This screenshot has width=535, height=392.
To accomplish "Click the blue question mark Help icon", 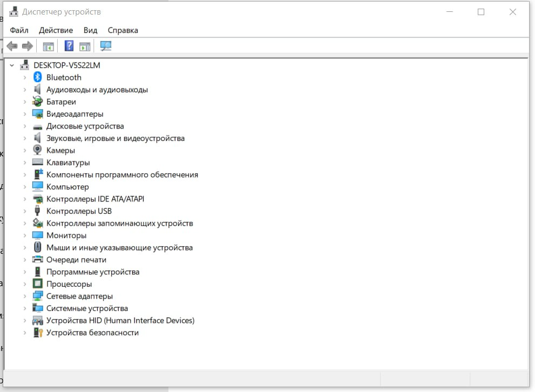I will [x=69, y=46].
